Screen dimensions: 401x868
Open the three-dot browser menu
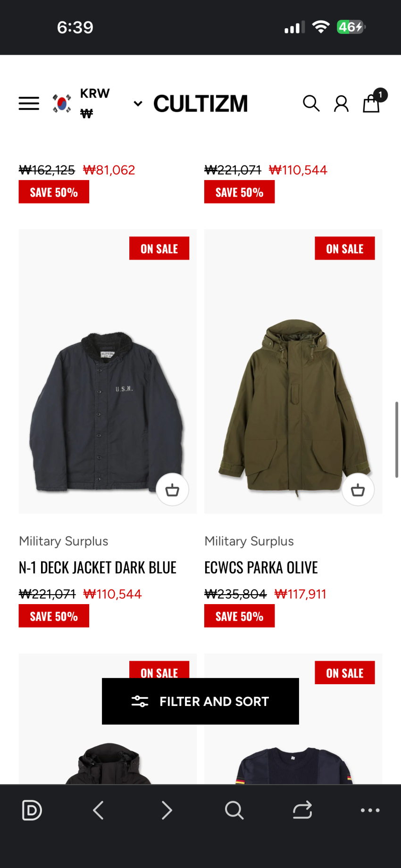pyautogui.click(x=370, y=811)
